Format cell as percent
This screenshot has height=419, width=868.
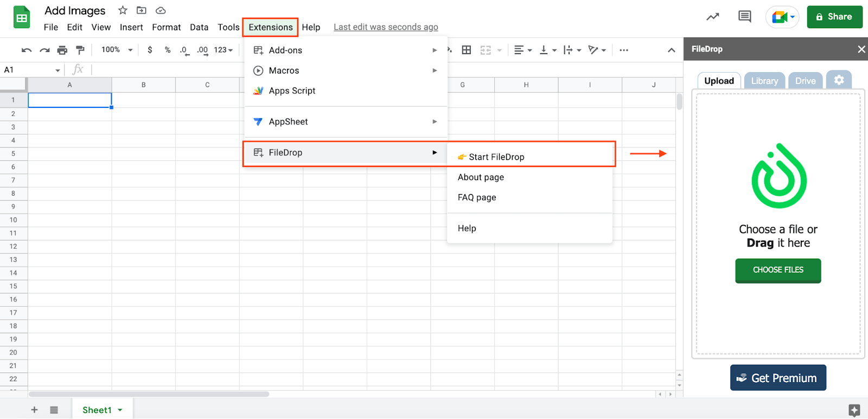pos(168,50)
